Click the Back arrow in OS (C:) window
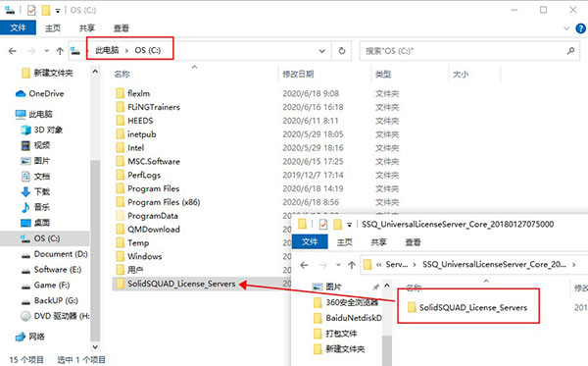 [x=13, y=51]
